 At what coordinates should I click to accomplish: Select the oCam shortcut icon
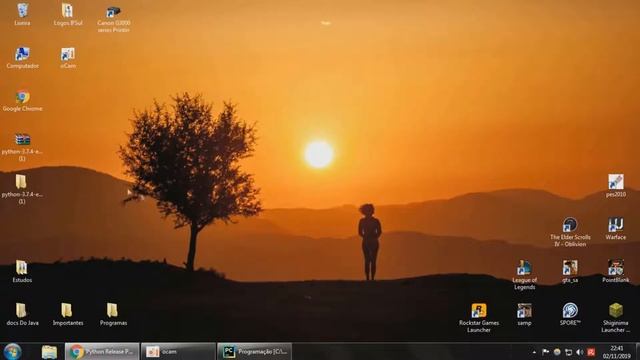tap(68, 58)
